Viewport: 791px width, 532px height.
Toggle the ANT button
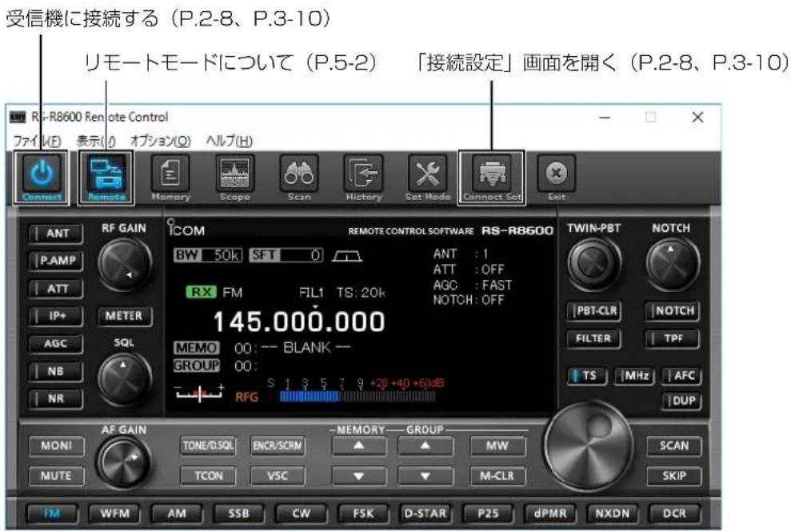point(55,233)
